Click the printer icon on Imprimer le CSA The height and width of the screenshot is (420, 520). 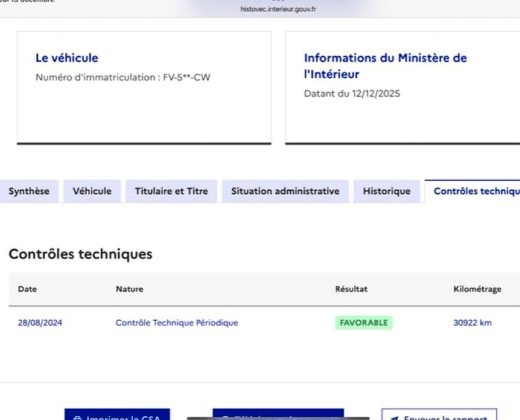pos(77,418)
